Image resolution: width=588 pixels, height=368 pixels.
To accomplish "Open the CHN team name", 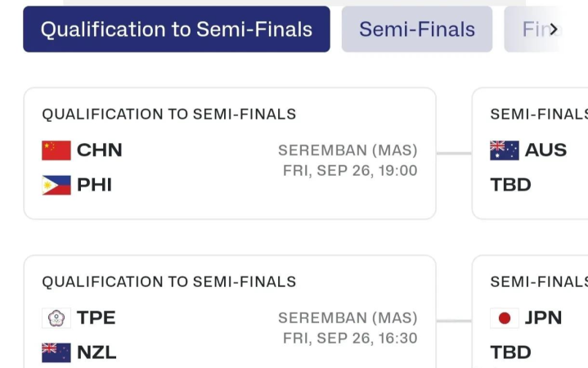I will [x=100, y=150].
